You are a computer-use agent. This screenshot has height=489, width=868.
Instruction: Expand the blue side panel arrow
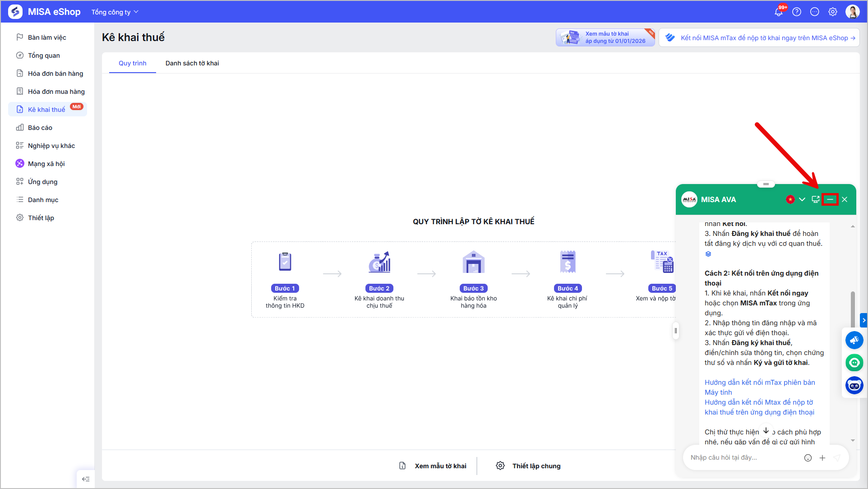864,320
